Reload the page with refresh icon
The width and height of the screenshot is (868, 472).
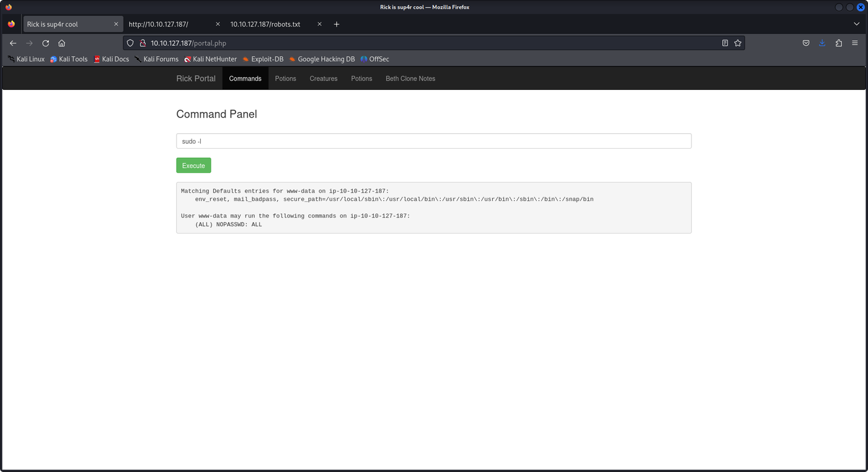click(45, 43)
